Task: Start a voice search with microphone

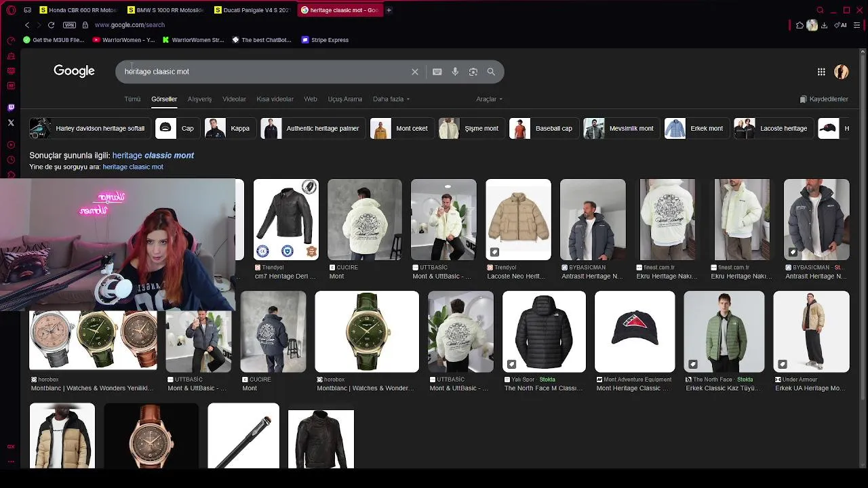Action: click(x=455, y=72)
